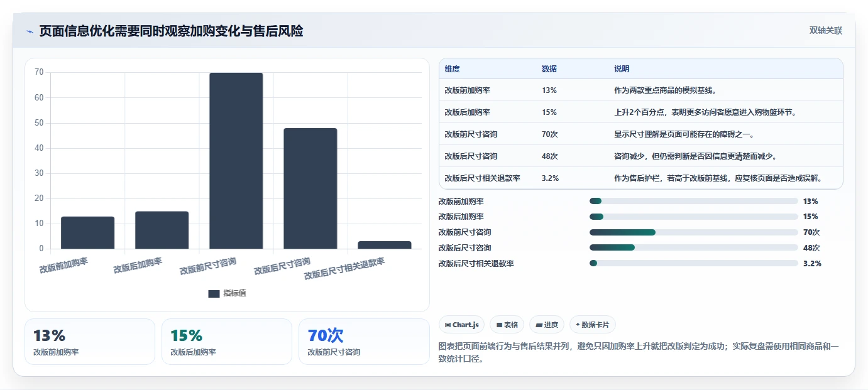Click the 数据 column header
This screenshot has width=868, height=390.
pyautogui.click(x=549, y=69)
